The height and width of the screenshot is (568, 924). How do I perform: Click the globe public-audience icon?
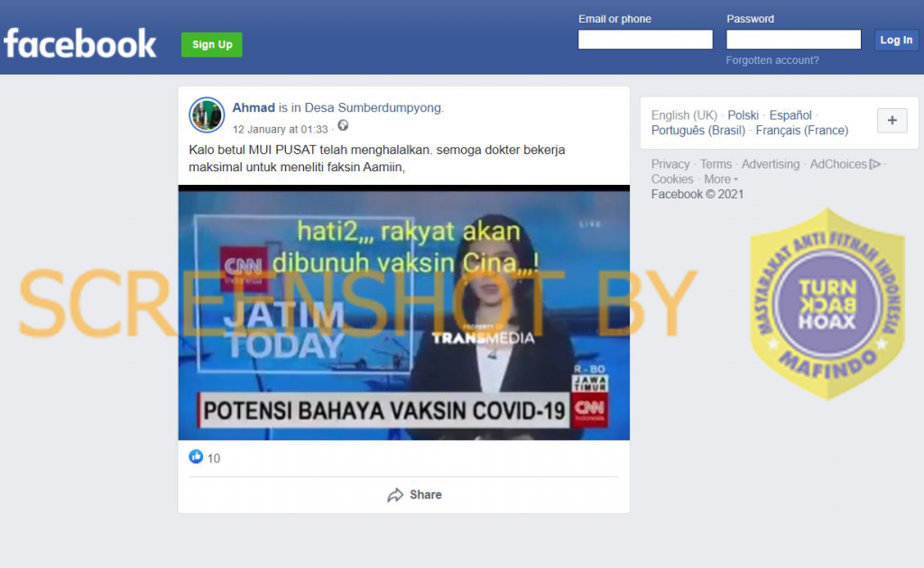(x=343, y=126)
